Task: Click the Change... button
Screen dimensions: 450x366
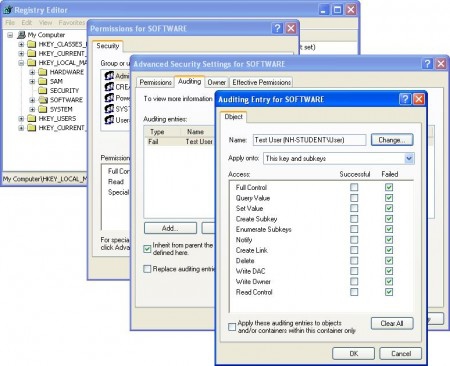Action: pos(392,140)
